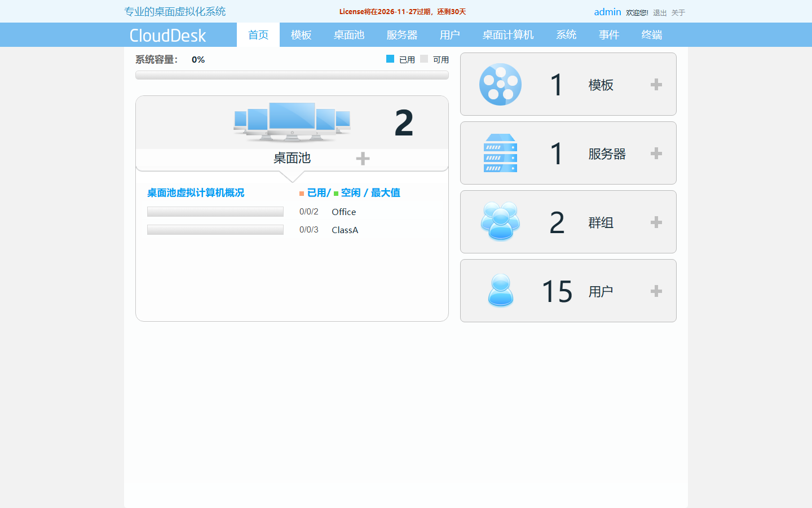
Task: Open the 系统 system tab
Action: pyautogui.click(x=566, y=35)
